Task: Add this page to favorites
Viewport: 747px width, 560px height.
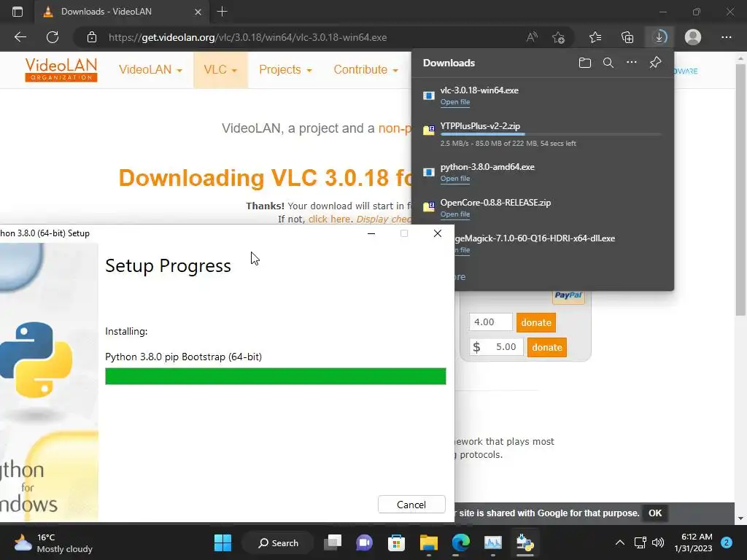Action: (x=558, y=37)
